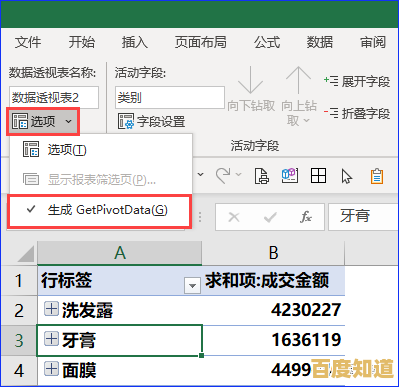Switch to the 开始 tab
399x387 pixels.
tap(82, 42)
